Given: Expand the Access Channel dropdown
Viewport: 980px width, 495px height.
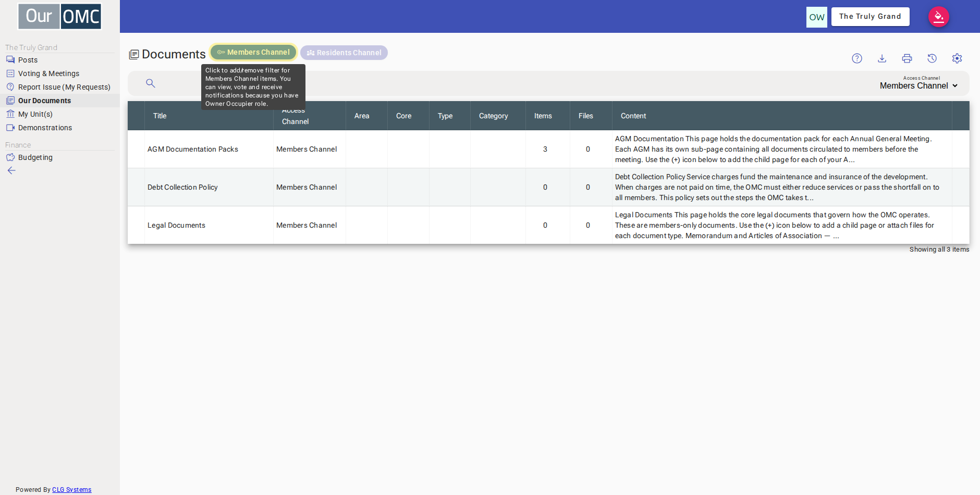Looking at the screenshot, I should 918,86.
